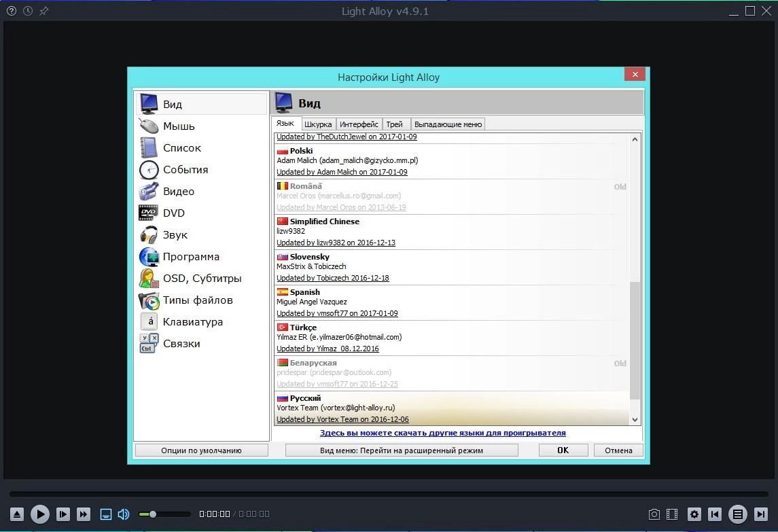
Task: Click Updated by lizw9382 link
Action: [336, 243]
